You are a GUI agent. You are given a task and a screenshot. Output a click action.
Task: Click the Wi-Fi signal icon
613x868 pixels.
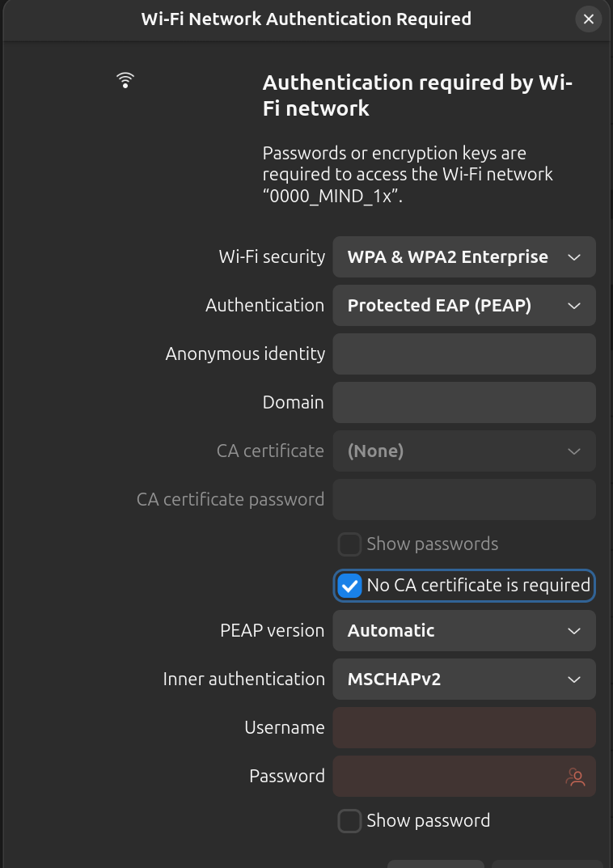click(x=125, y=79)
